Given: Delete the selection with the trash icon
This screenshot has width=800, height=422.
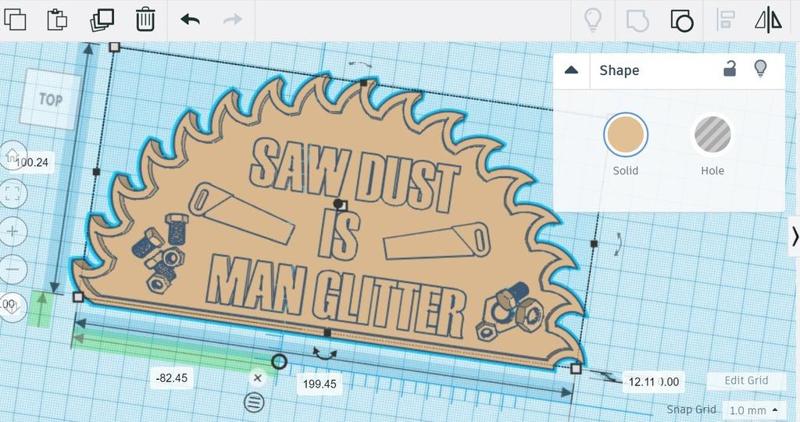Looking at the screenshot, I should click(x=145, y=19).
